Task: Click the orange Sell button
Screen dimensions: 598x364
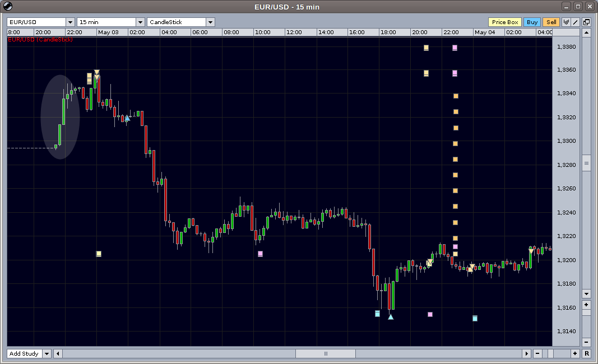Action: tap(551, 22)
